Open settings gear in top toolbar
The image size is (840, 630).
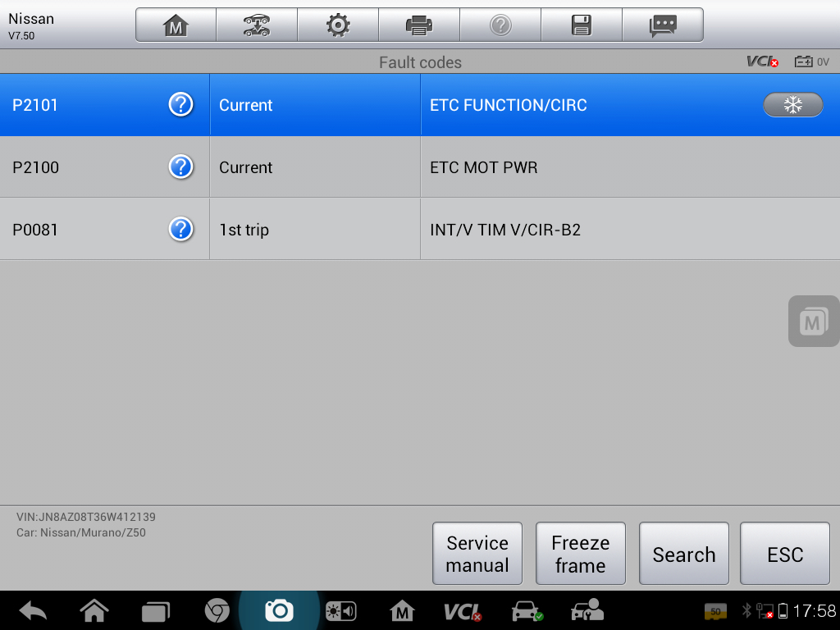pos(338,25)
